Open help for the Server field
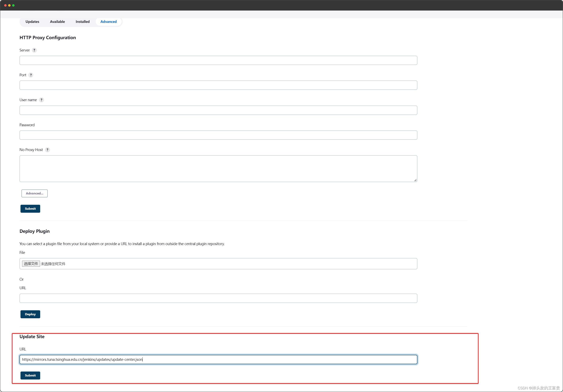563x392 pixels. pyautogui.click(x=34, y=50)
